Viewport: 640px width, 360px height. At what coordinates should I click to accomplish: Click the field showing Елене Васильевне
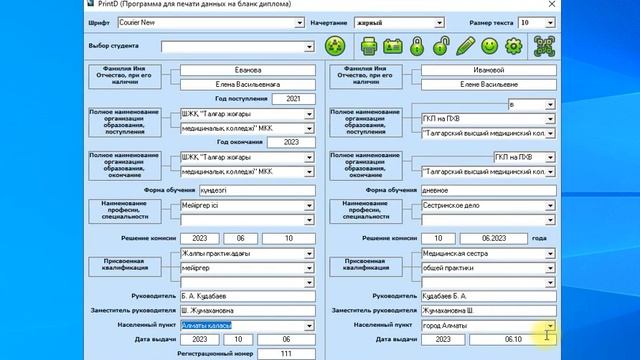[489, 84]
